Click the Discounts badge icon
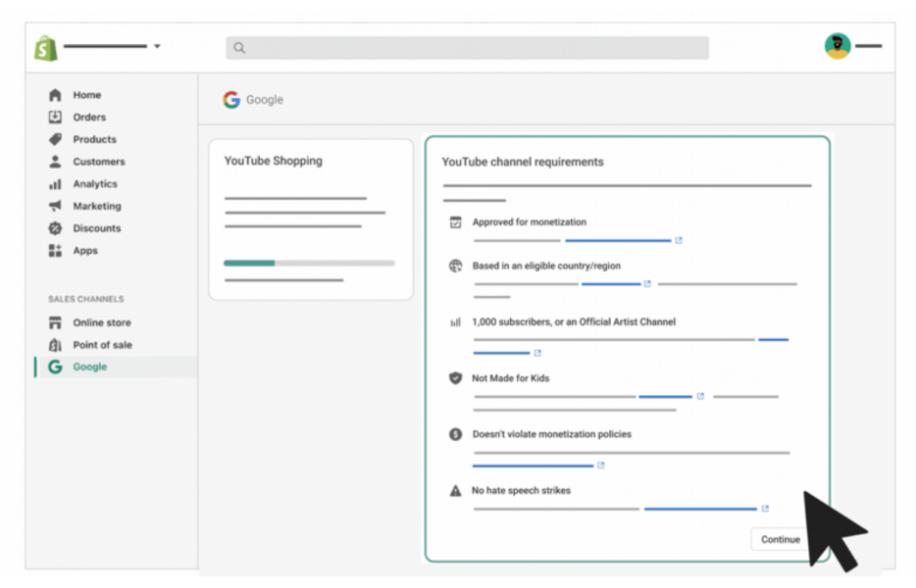The image size is (916, 588). click(x=55, y=228)
